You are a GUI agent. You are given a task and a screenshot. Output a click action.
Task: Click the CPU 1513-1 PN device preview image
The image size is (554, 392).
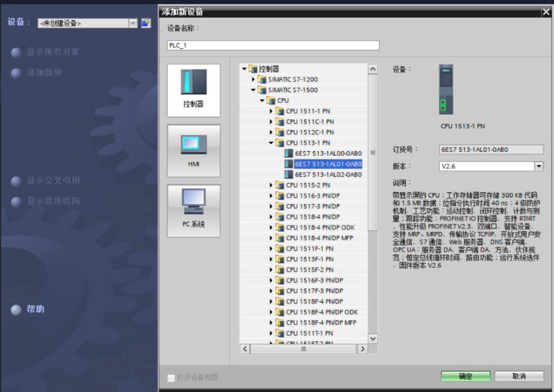(446, 90)
